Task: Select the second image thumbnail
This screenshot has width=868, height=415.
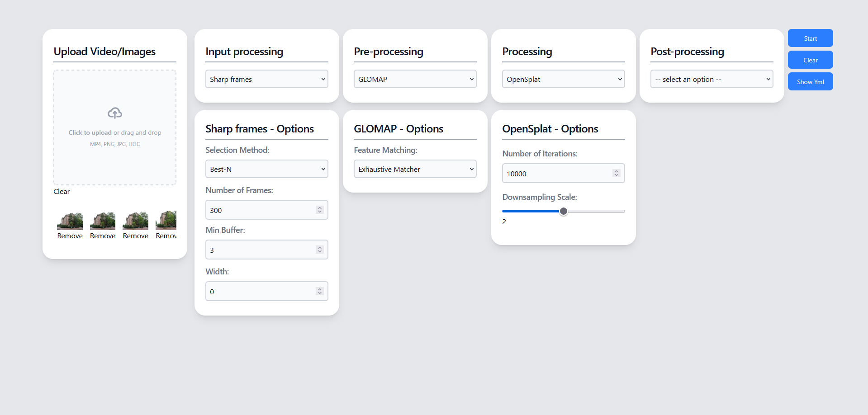Action: (x=103, y=221)
